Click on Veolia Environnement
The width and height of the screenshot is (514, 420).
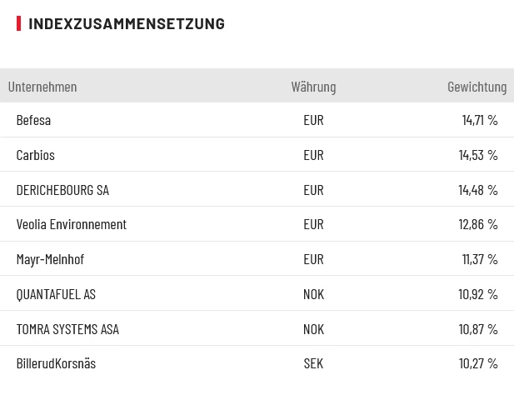tap(72, 224)
